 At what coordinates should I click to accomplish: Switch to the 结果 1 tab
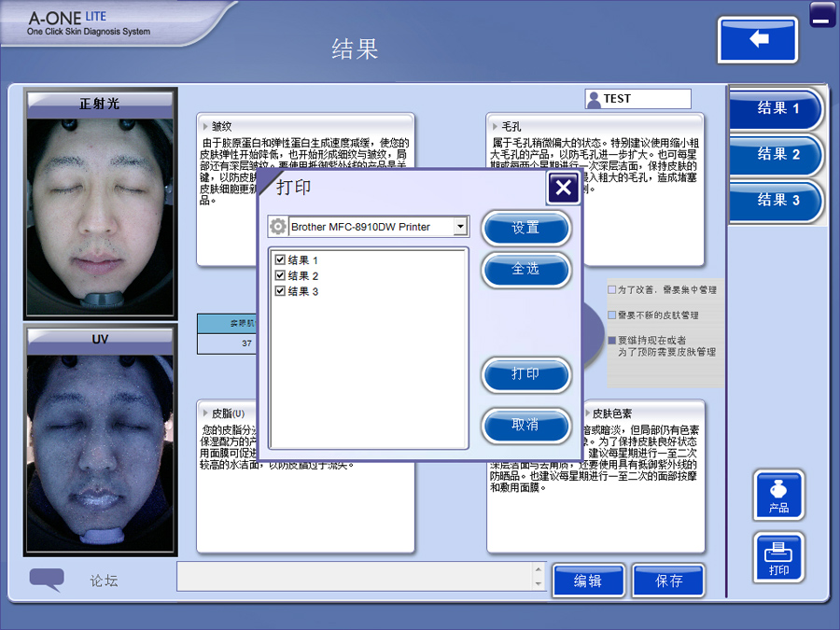click(777, 109)
